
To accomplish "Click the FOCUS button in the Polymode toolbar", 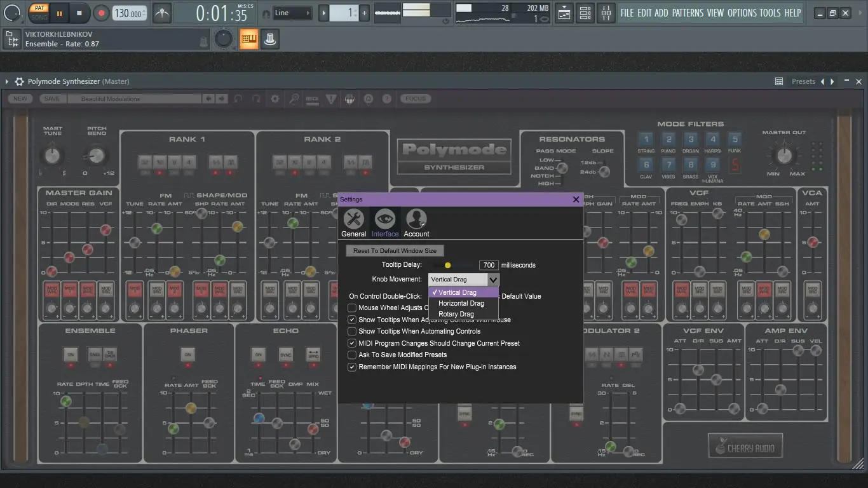I will [x=416, y=98].
